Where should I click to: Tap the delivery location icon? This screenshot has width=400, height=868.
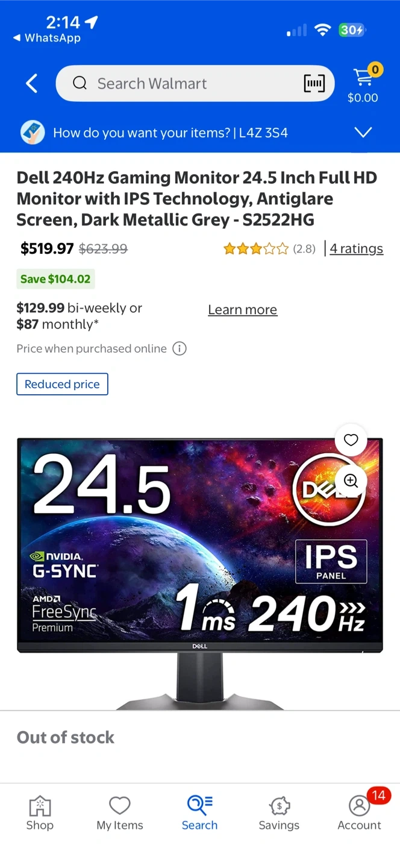[33, 133]
